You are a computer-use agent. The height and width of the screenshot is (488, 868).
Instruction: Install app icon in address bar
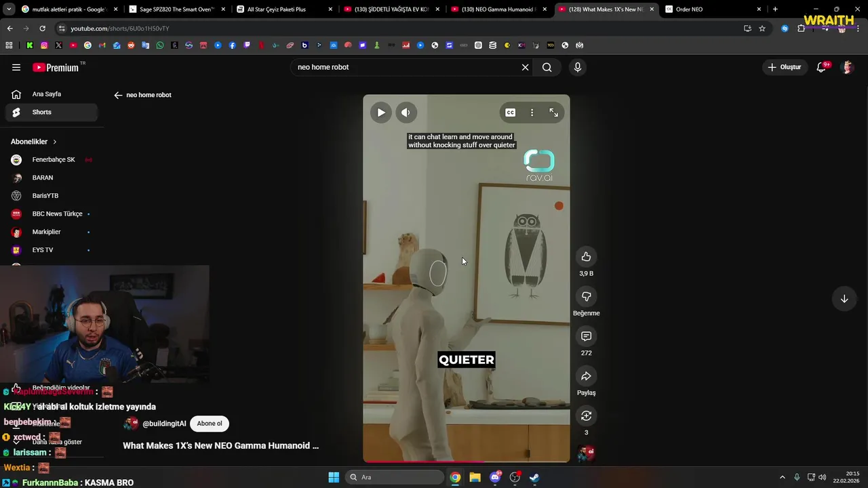(x=747, y=28)
